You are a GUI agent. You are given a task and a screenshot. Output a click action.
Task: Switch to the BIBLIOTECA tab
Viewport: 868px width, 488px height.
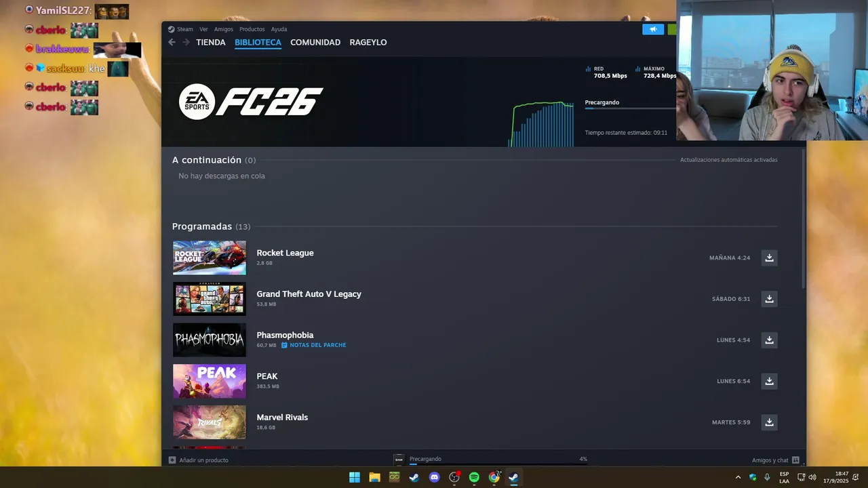click(x=258, y=42)
